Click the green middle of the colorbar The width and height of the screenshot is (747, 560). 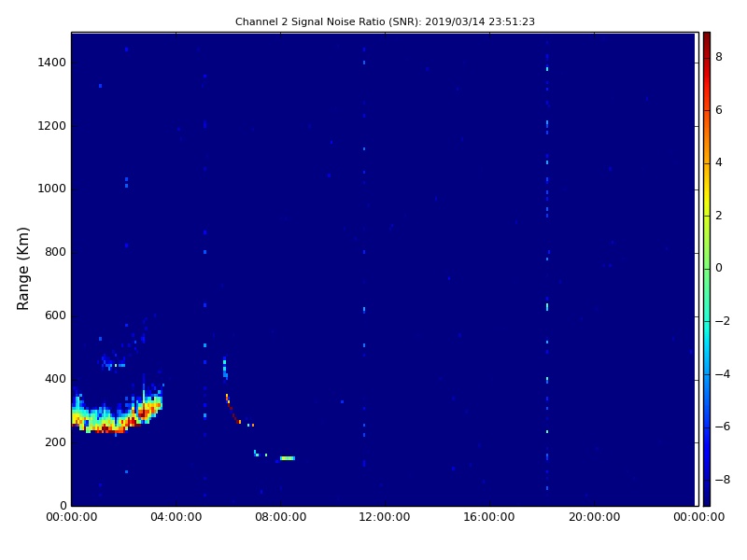click(707, 269)
